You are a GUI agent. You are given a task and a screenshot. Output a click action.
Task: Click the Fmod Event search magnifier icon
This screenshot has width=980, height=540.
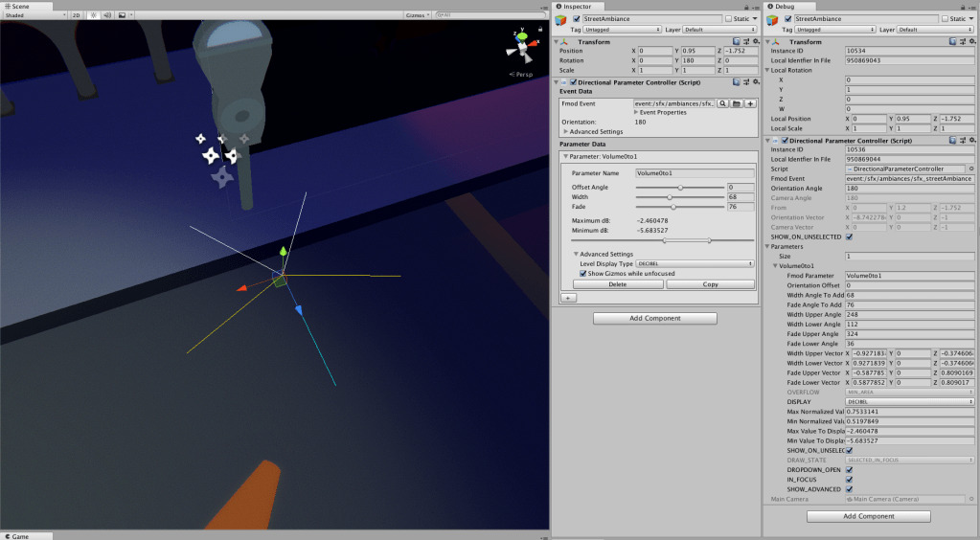pyautogui.click(x=722, y=102)
